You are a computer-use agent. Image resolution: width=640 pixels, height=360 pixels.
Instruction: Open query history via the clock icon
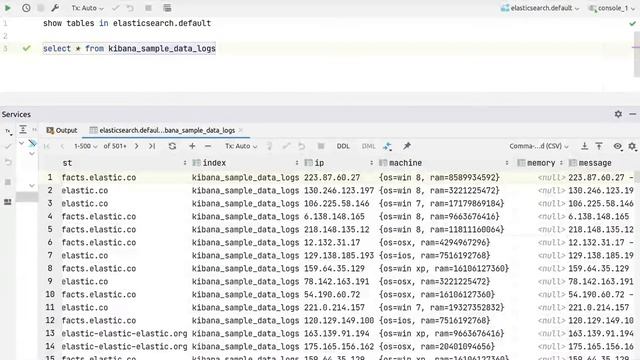(x=26, y=8)
